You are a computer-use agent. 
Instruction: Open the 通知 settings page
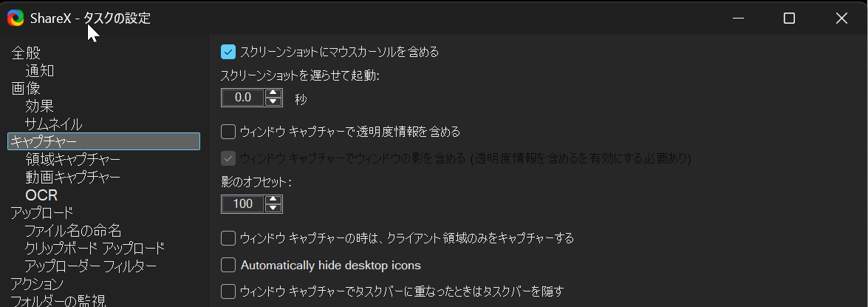[x=39, y=71]
